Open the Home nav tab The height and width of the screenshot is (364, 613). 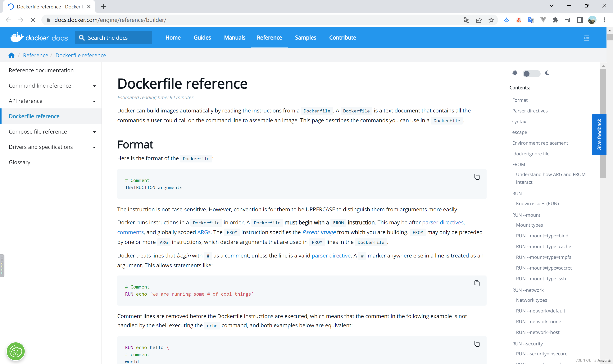(x=173, y=38)
